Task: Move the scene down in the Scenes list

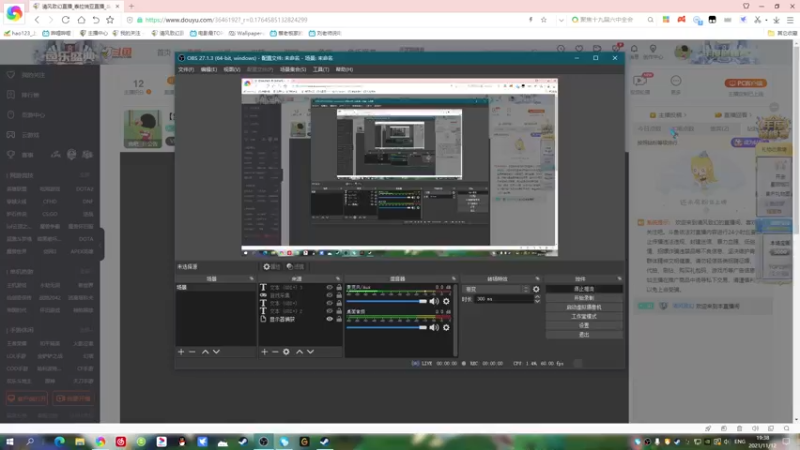Action: 216,352
